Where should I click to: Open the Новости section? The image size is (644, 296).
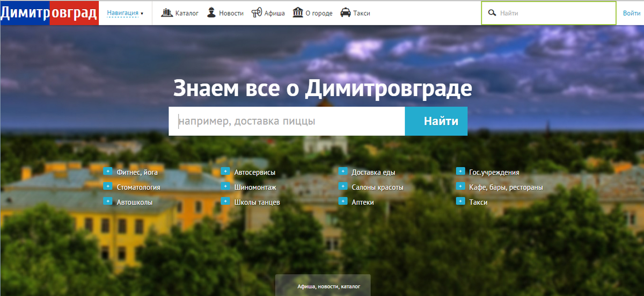click(x=231, y=13)
